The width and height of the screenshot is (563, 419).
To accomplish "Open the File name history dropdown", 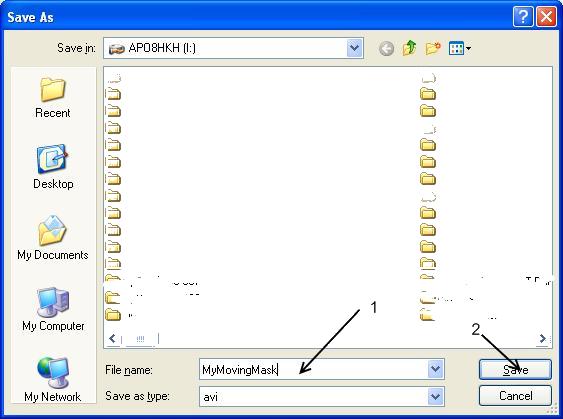I will (435, 369).
